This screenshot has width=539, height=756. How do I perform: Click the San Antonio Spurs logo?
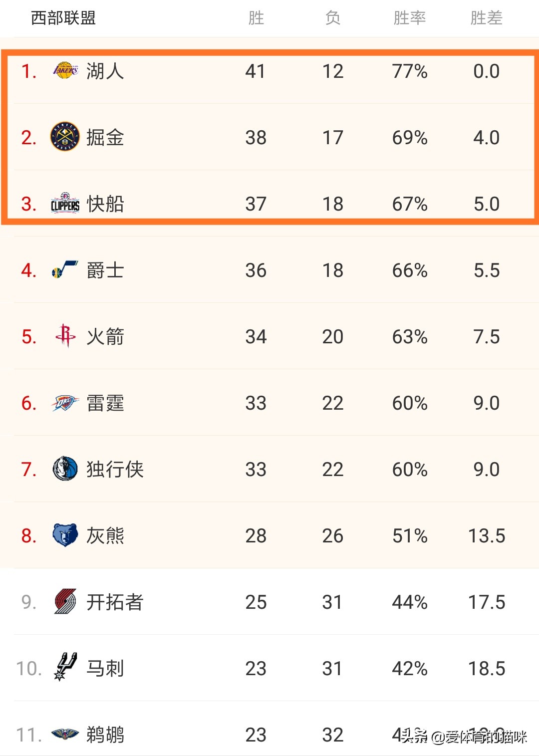65,667
